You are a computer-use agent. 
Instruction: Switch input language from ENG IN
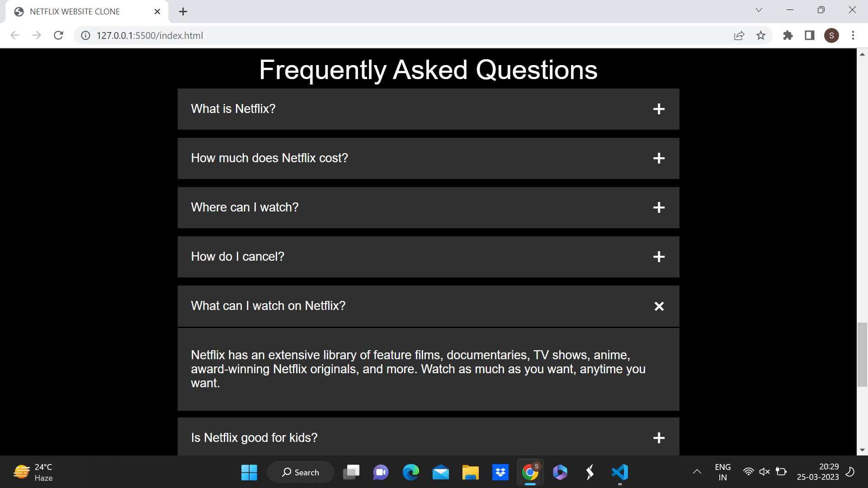tap(723, 471)
